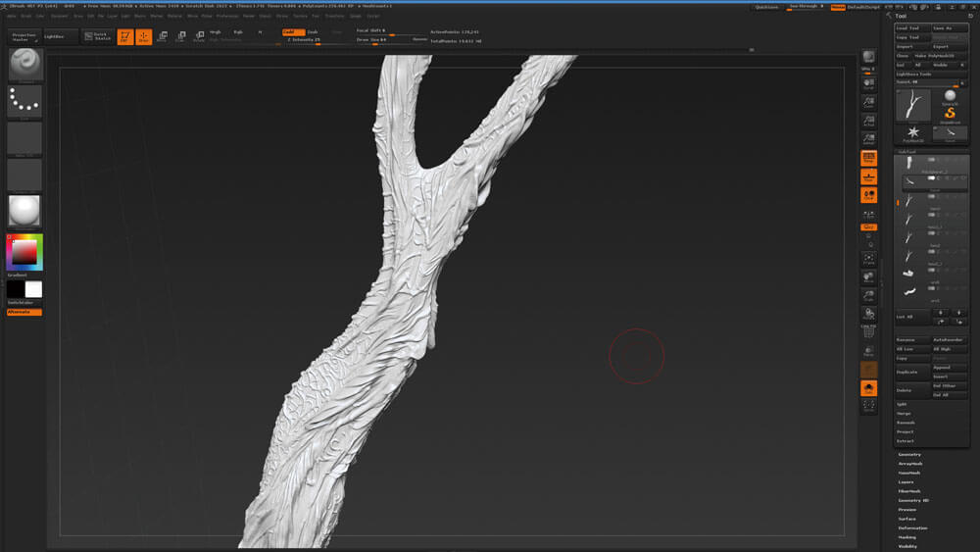Toggle Rgb paint mode
The image size is (980, 552).
[238, 32]
